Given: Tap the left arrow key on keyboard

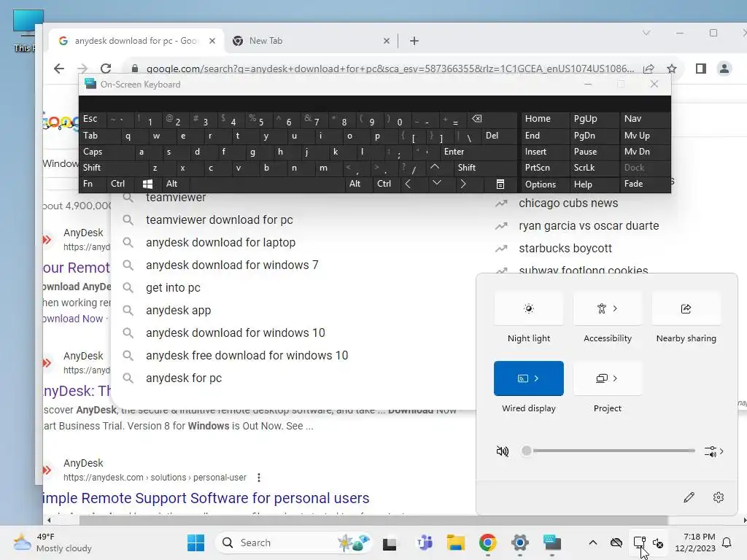Looking at the screenshot, I should click(408, 184).
